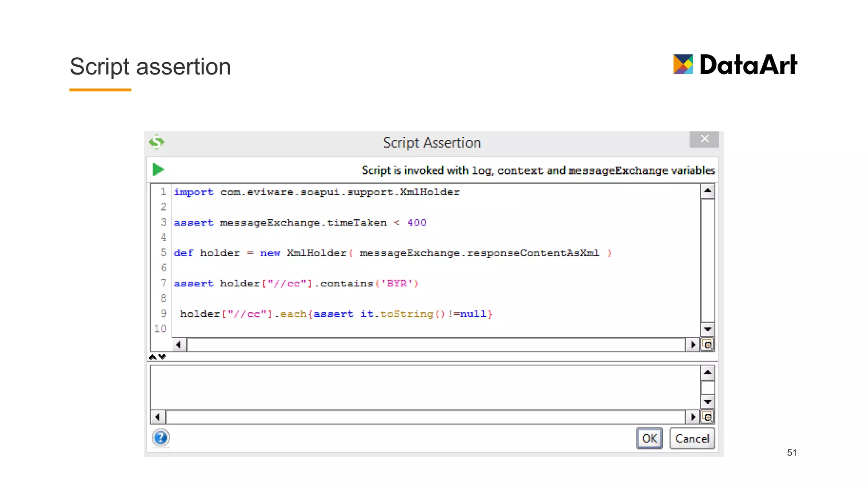Click 'it.toString()' on line 9
The width and height of the screenshot is (868, 488).
pyautogui.click(x=403, y=314)
